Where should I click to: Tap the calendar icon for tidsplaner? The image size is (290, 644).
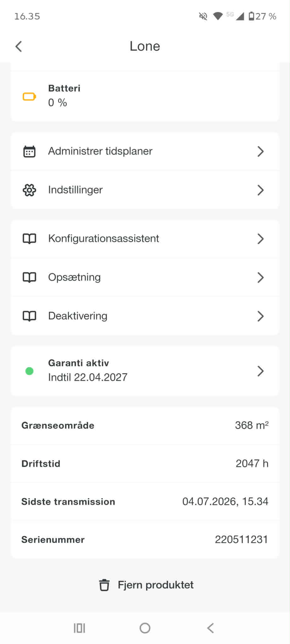tap(29, 151)
